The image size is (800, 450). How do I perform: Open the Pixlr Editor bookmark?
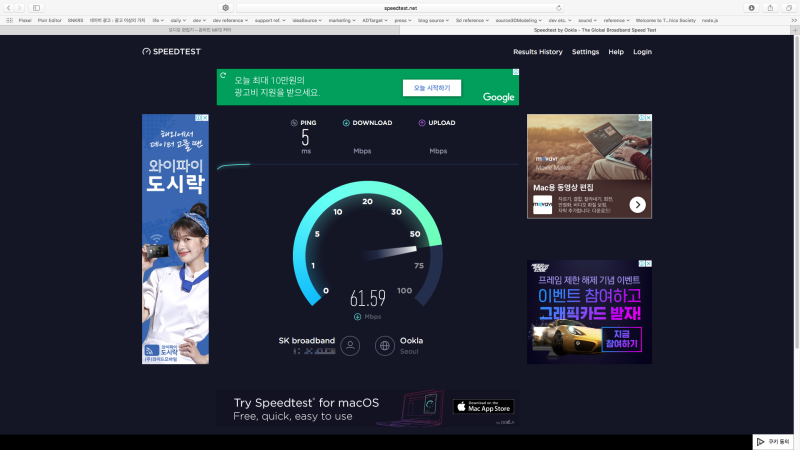tap(49, 20)
